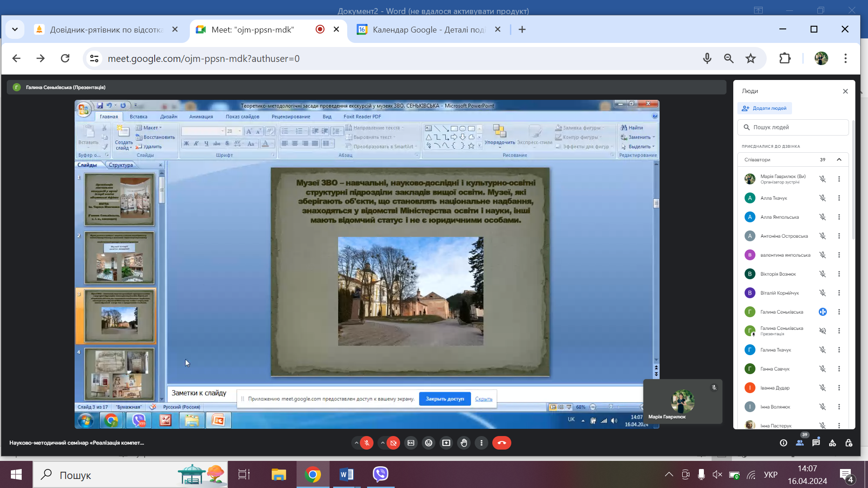This screenshot has width=868, height=488.
Task: Click muted mic icon for Ганна Савчук
Action: click(x=823, y=369)
